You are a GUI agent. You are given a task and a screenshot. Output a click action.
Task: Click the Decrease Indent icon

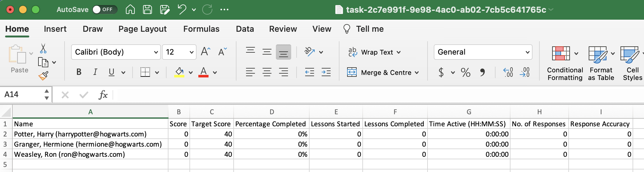point(310,72)
